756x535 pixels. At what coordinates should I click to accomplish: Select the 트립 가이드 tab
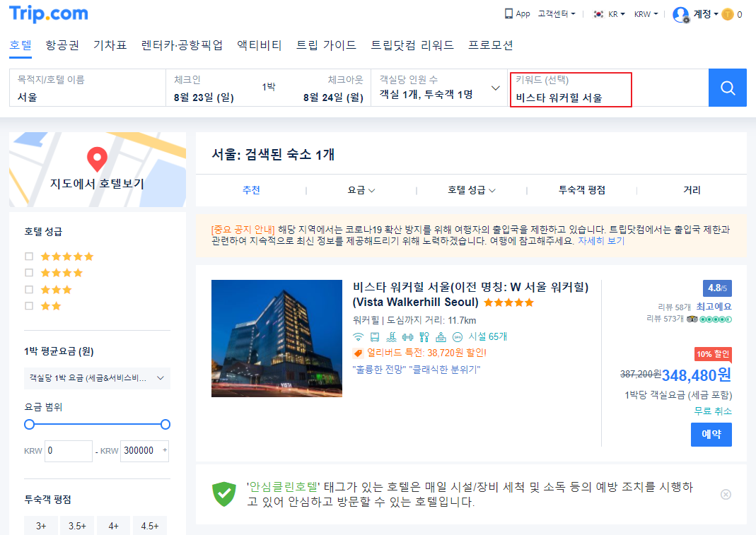326,45
